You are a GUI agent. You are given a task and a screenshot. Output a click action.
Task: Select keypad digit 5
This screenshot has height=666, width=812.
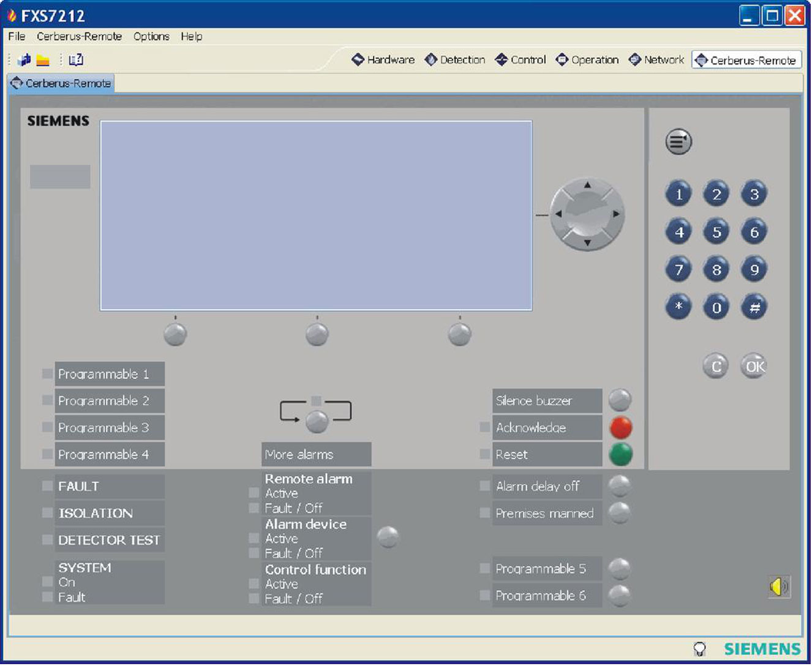pyautogui.click(x=716, y=232)
